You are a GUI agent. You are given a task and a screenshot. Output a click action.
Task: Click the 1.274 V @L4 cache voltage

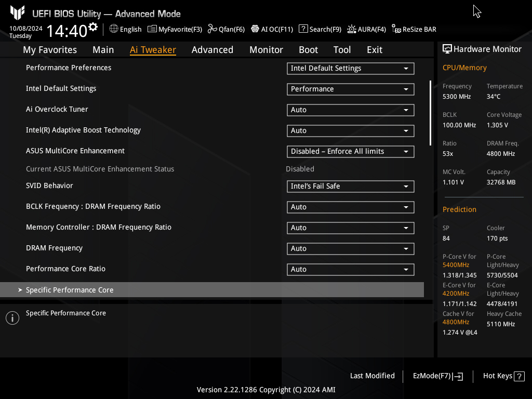(x=460, y=332)
